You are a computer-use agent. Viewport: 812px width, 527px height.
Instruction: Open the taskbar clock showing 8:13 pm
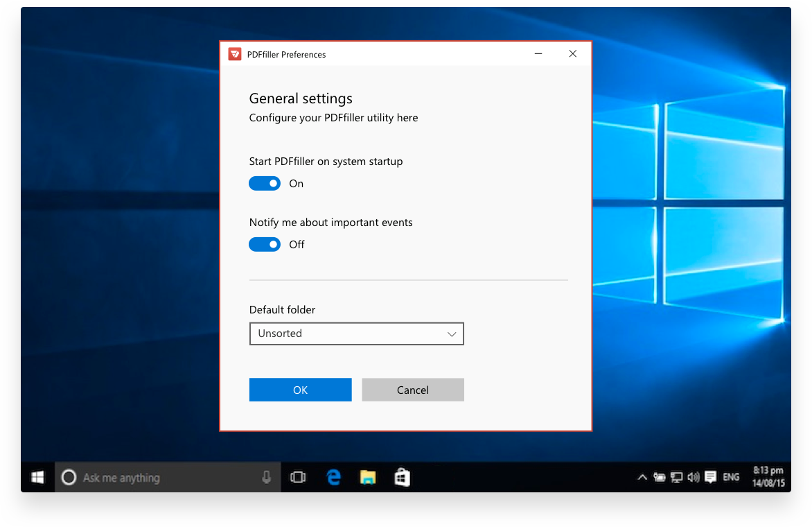coord(768,477)
